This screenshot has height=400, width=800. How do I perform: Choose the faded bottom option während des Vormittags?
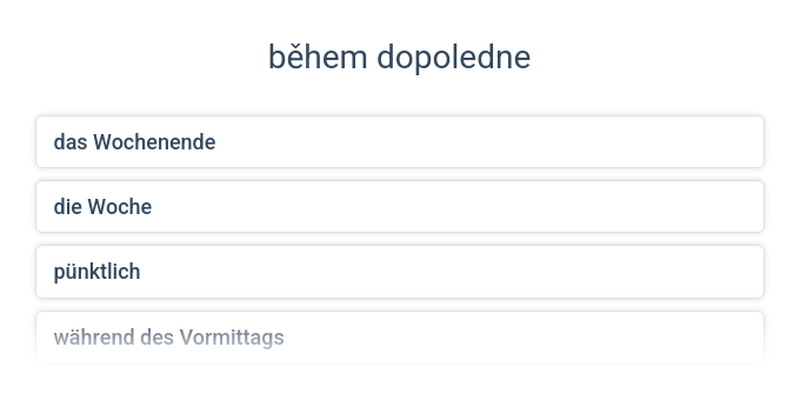pos(400,337)
